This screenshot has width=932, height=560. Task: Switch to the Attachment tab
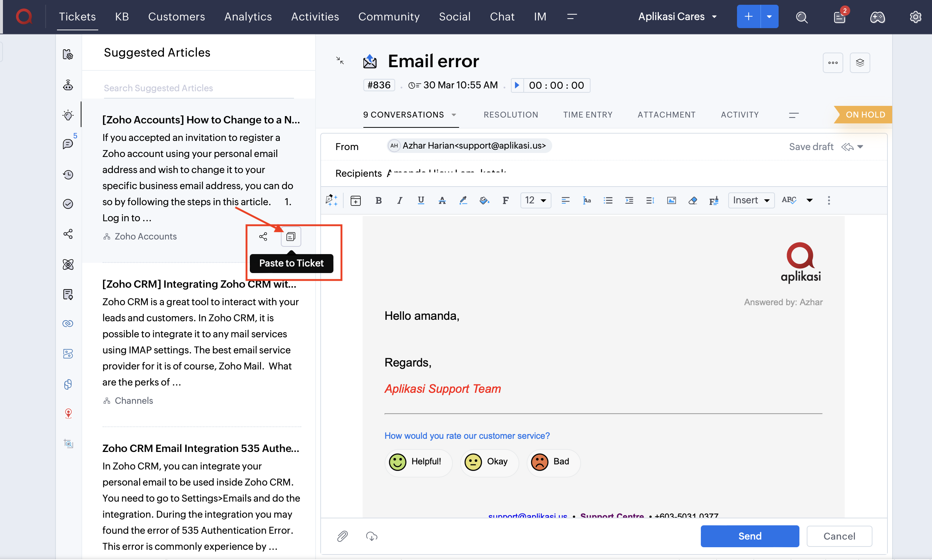click(x=666, y=115)
